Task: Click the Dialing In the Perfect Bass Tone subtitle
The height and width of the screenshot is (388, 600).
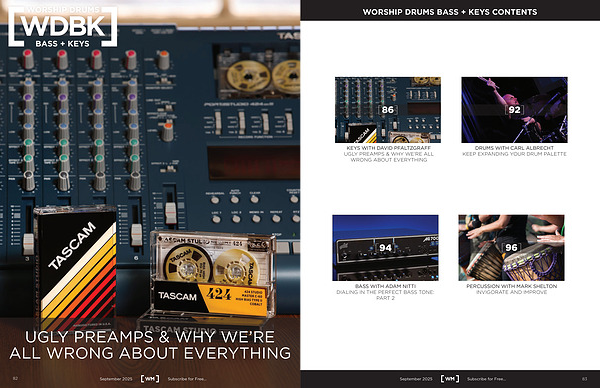Action: coord(385,295)
